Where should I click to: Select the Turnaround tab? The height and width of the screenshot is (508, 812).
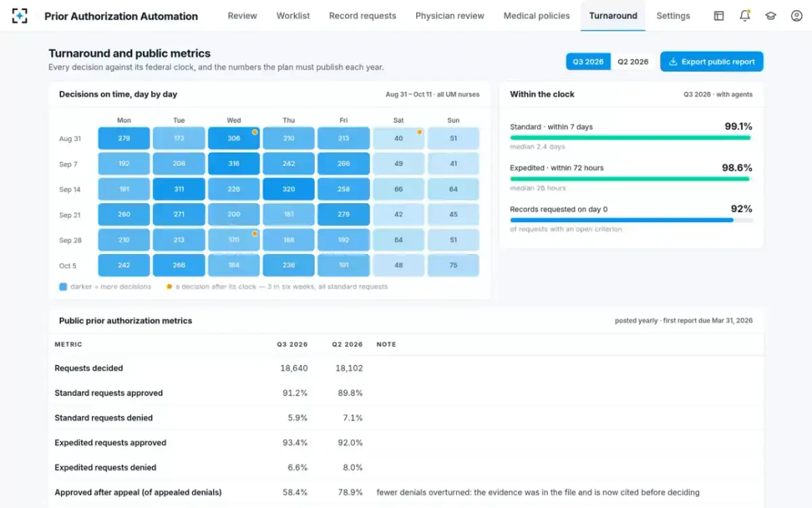coord(613,16)
